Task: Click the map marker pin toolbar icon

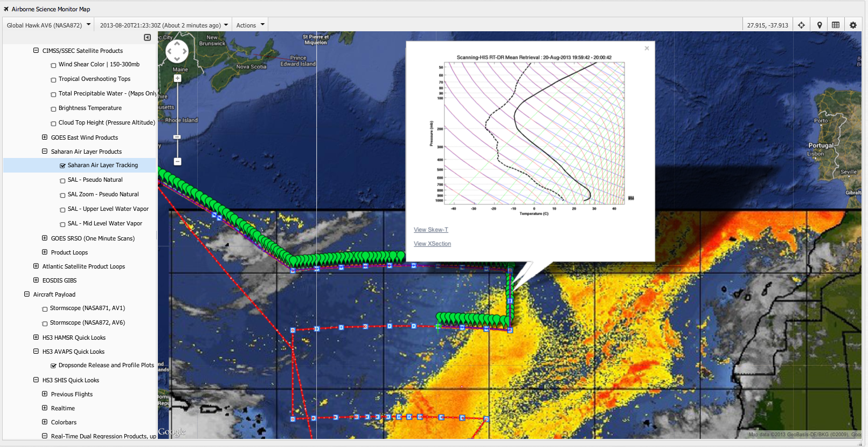Action: pyautogui.click(x=819, y=25)
